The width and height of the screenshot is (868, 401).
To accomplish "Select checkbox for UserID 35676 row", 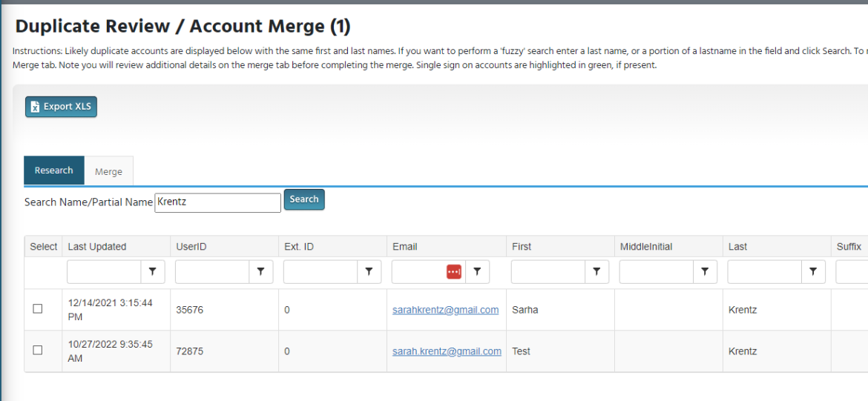I will pyautogui.click(x=38, y=309).
